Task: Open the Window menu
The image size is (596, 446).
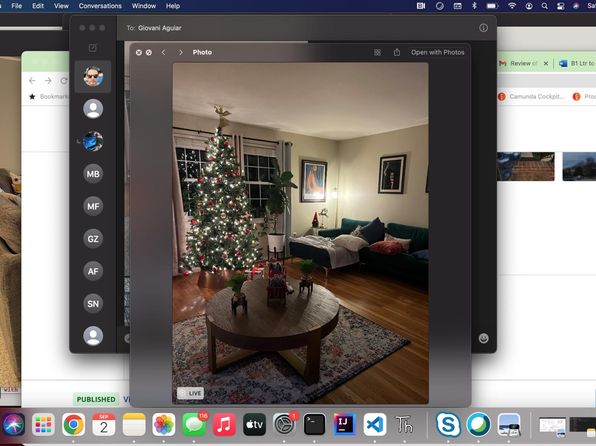Action: tap(144, 6)
